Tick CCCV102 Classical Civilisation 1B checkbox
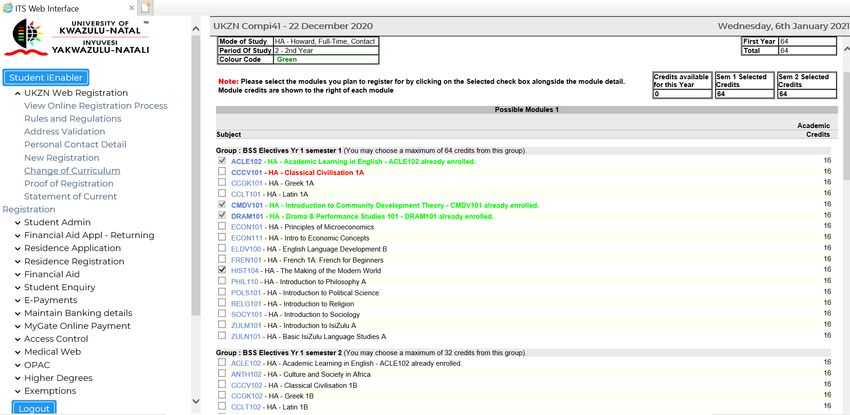 (x=222, y=385)
